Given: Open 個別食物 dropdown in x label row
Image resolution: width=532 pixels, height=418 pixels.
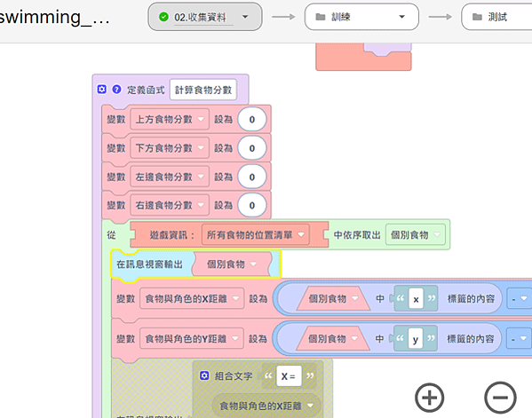Looking at the screenshot, I should (x=333, y=299).
